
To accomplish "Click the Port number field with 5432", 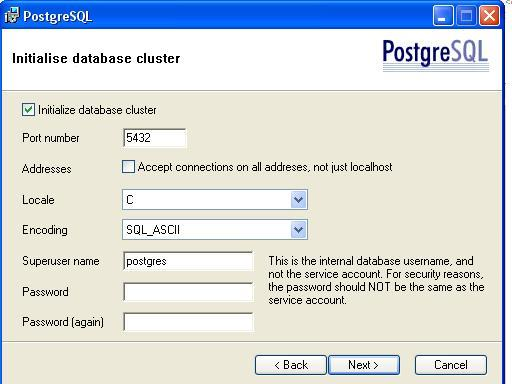I will tap(155, 138).
